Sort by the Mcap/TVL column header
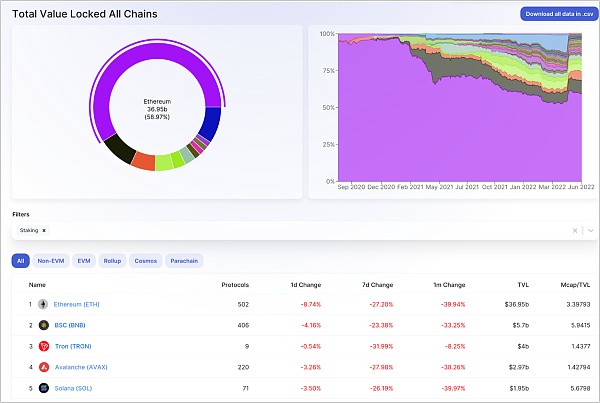 (x=575, y=285)
